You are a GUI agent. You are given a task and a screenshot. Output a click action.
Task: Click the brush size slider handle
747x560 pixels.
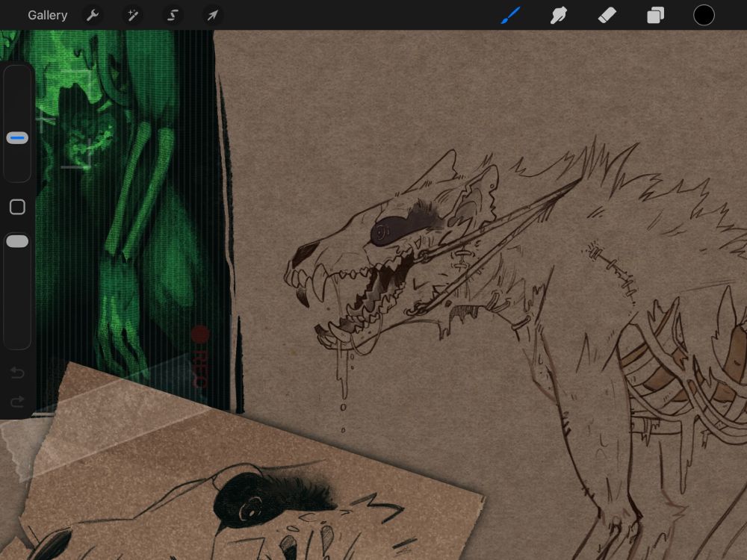[x=17, y=138]
